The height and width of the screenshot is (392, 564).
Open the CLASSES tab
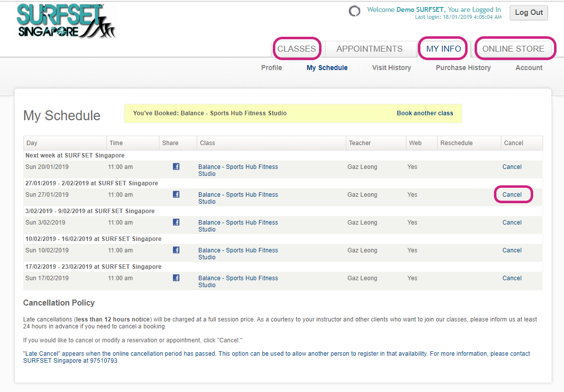point(296,49)
